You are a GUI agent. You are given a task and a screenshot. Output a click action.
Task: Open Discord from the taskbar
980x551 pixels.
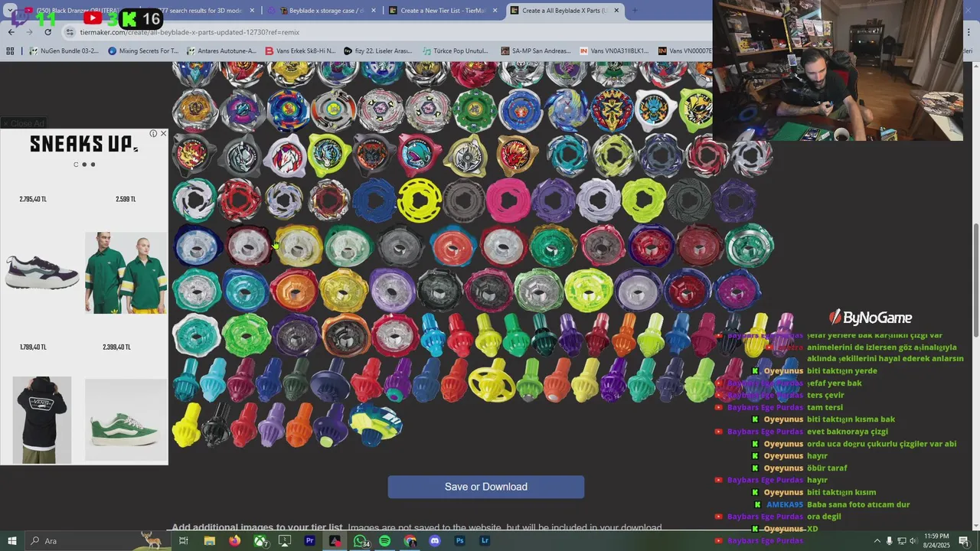tap(435, 541)
